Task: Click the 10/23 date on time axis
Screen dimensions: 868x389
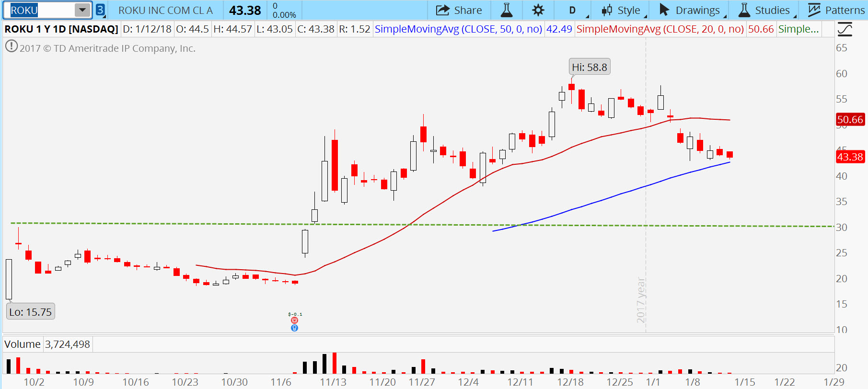Action: point(185,382)
